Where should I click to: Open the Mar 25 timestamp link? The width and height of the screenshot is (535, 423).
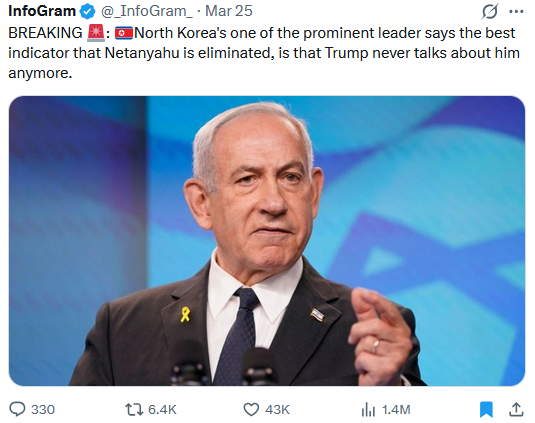229,11
